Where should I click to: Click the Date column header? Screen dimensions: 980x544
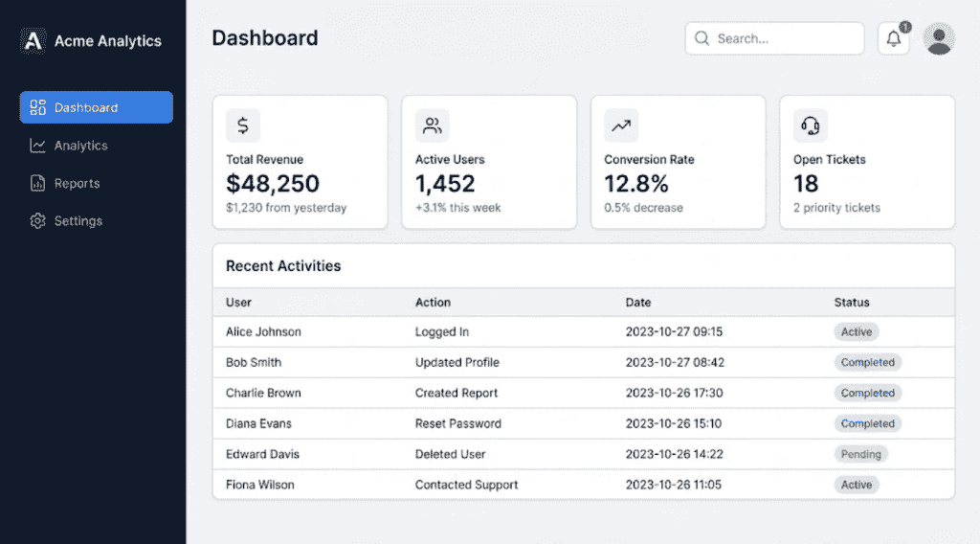638,303
